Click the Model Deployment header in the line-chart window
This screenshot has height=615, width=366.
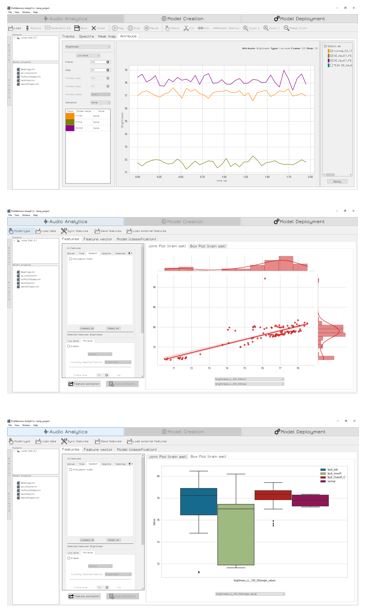point(299,18)
